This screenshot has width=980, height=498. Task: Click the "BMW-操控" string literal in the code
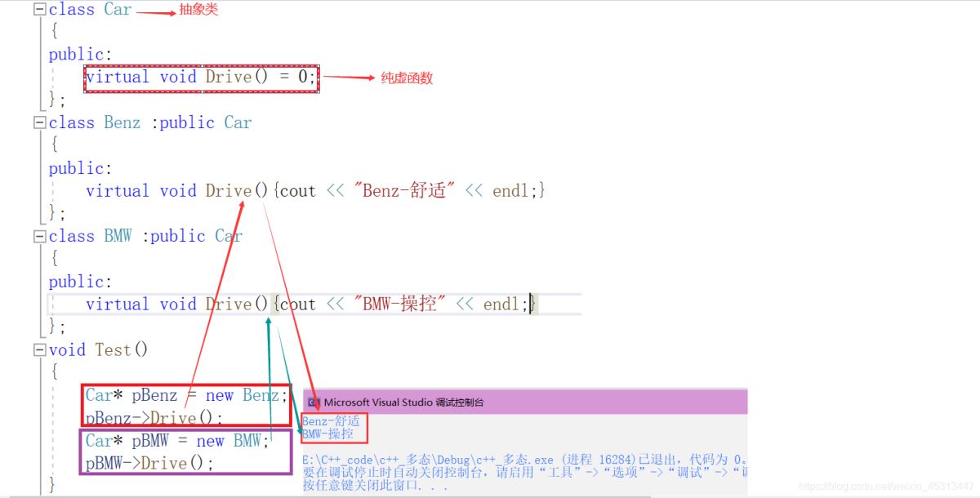pos(399,305)
